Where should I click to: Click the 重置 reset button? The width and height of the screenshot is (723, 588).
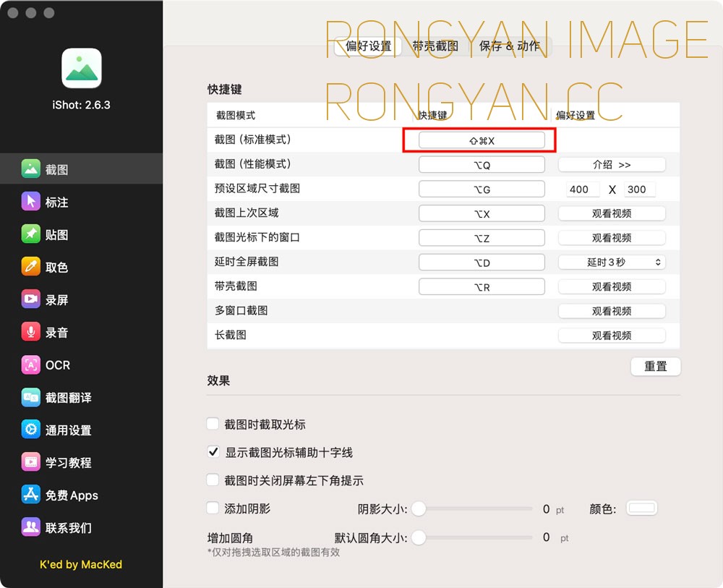coord(655,366)
